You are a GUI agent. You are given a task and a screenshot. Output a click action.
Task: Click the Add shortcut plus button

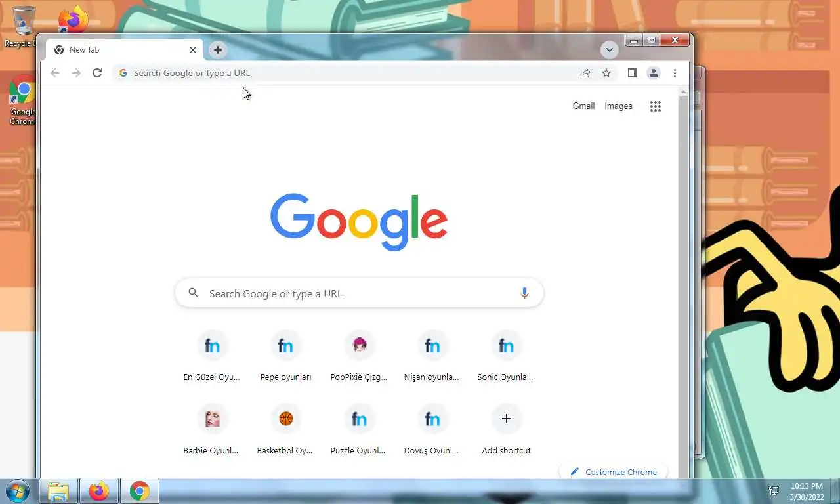506,419
